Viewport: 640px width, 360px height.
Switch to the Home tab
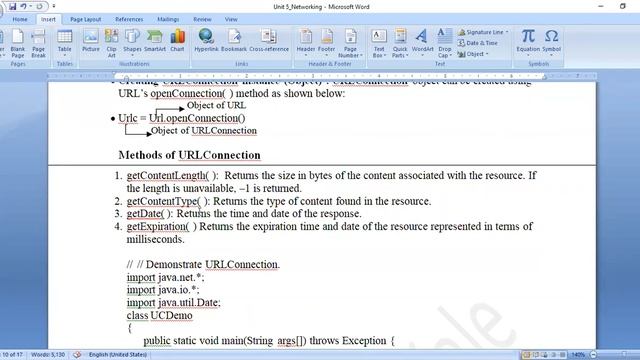click(x=20, y=19)
